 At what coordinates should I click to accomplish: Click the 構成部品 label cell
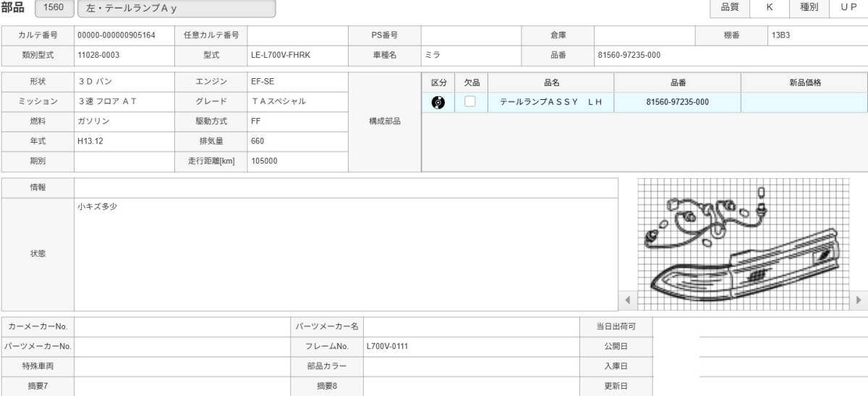click(385, 122)
